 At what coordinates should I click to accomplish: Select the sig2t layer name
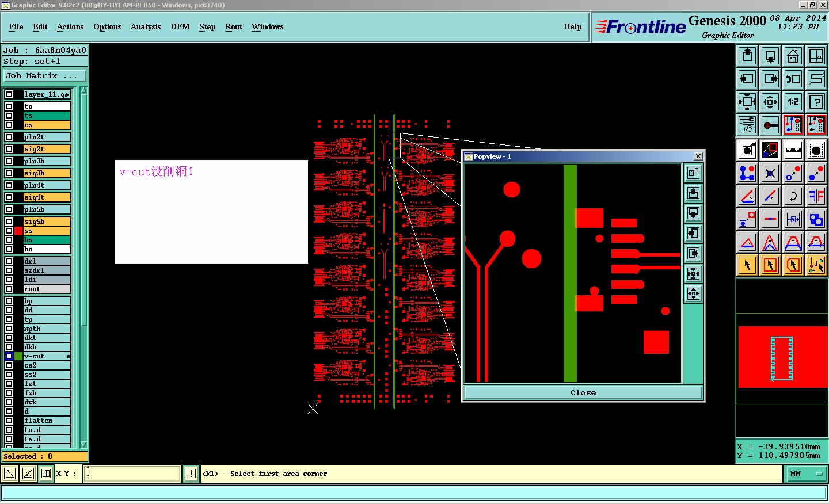47,149
